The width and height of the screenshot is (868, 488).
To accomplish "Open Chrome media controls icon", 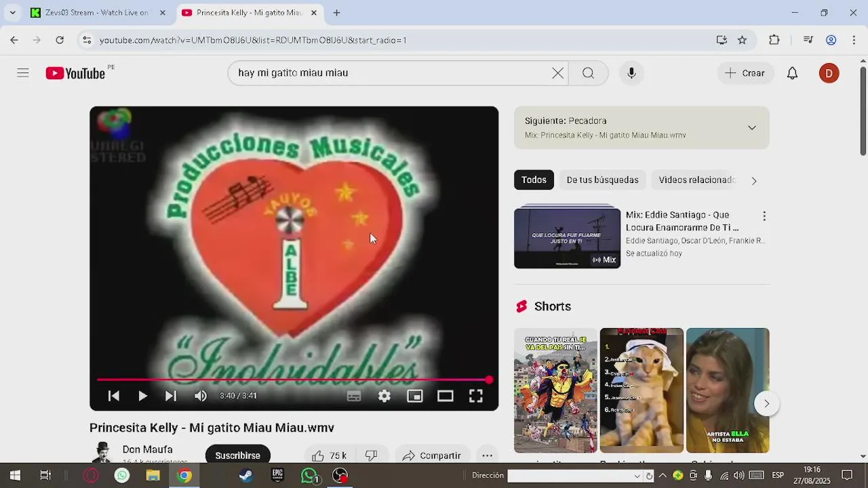I will pos(808,40).
